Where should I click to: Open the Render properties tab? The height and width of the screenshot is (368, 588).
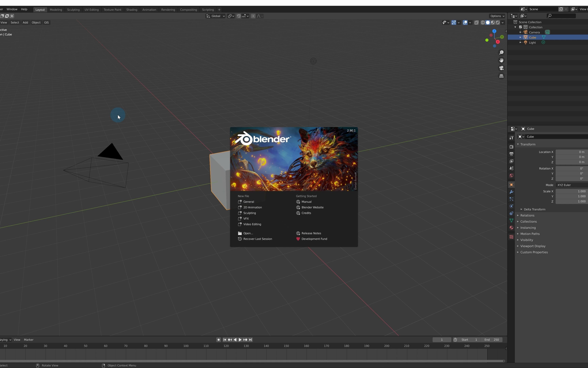511,147
